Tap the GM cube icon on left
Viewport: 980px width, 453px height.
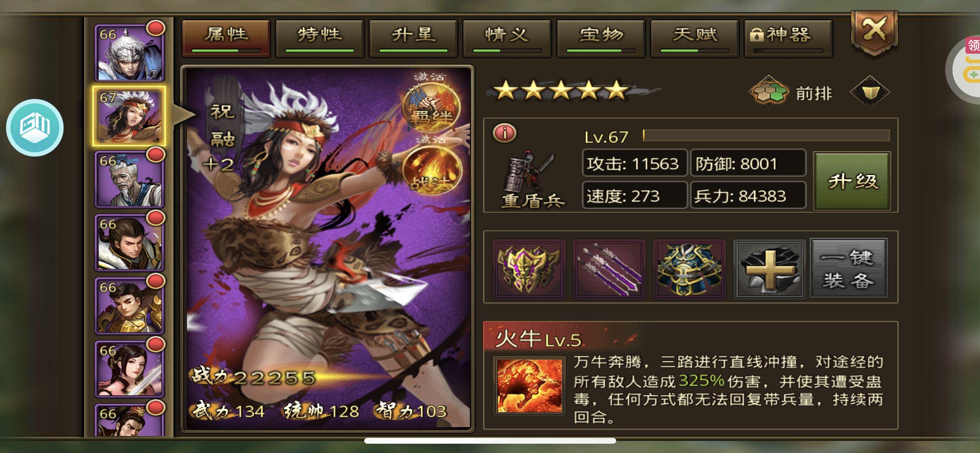tap(35, 127)
